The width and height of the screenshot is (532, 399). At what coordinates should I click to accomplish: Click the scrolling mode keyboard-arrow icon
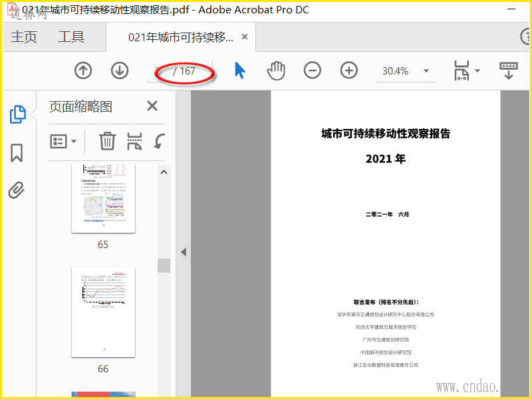pos(509,70)
